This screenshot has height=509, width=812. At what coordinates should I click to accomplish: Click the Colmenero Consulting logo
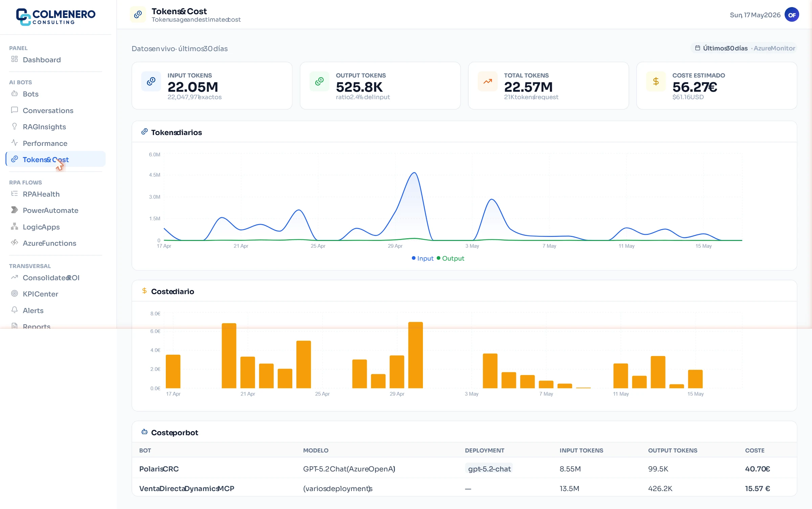coord(56,17)
